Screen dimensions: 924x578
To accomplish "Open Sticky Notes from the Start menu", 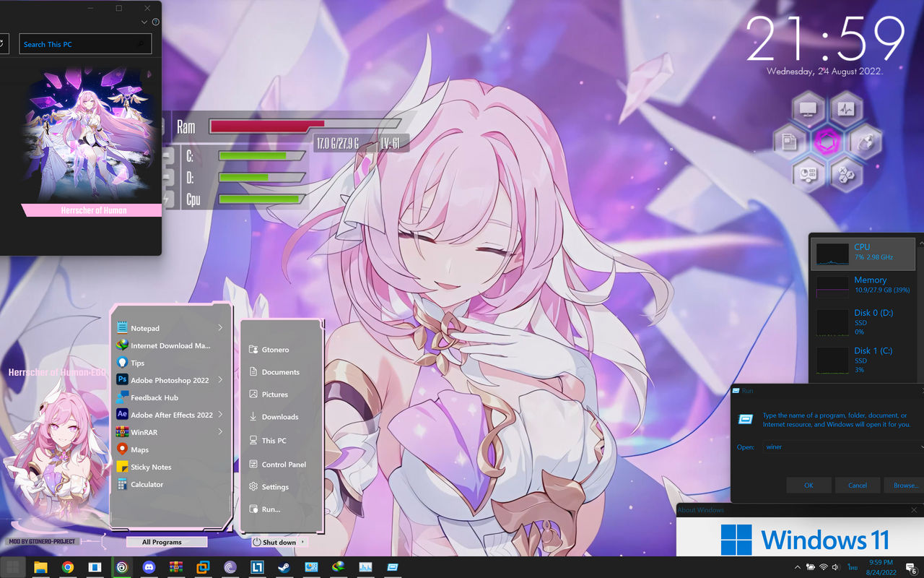I will [x=171, y=467].
